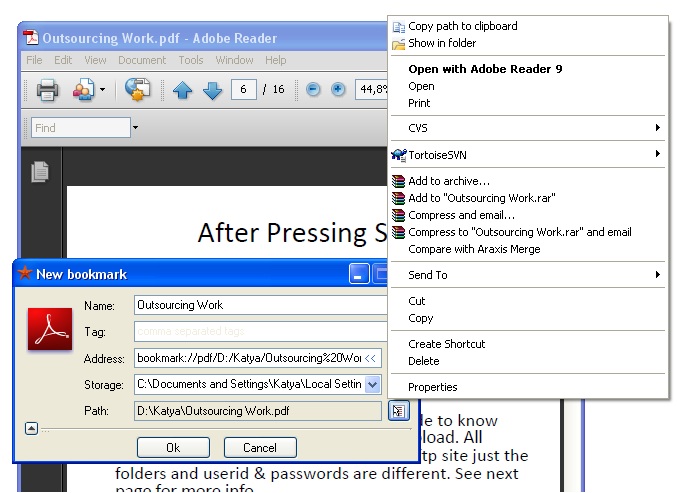Choose Print in context menu

pos(527,103)
